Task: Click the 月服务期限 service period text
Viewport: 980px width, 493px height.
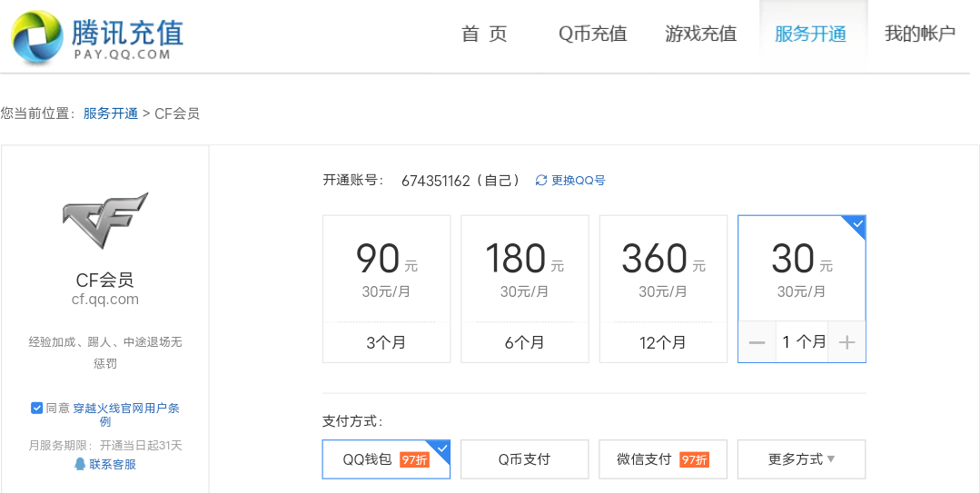Action: pyautogui.click(x=105, y=446)
